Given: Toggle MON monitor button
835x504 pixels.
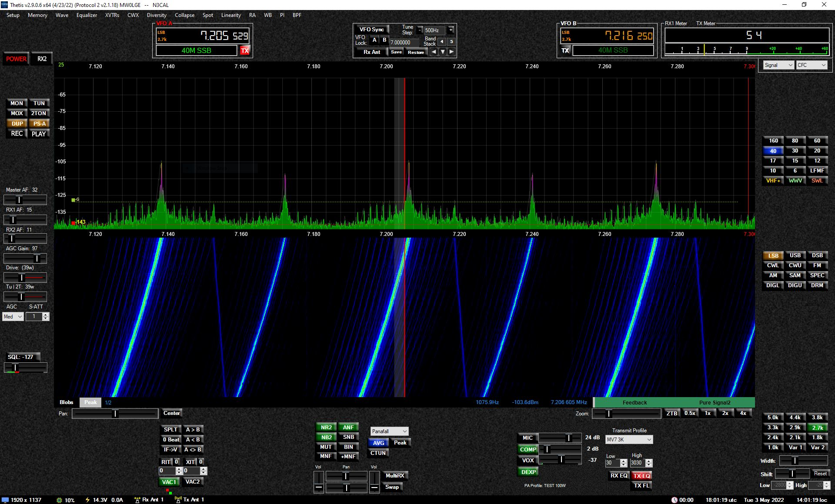Looking at the screenshot, I should 17,103.
